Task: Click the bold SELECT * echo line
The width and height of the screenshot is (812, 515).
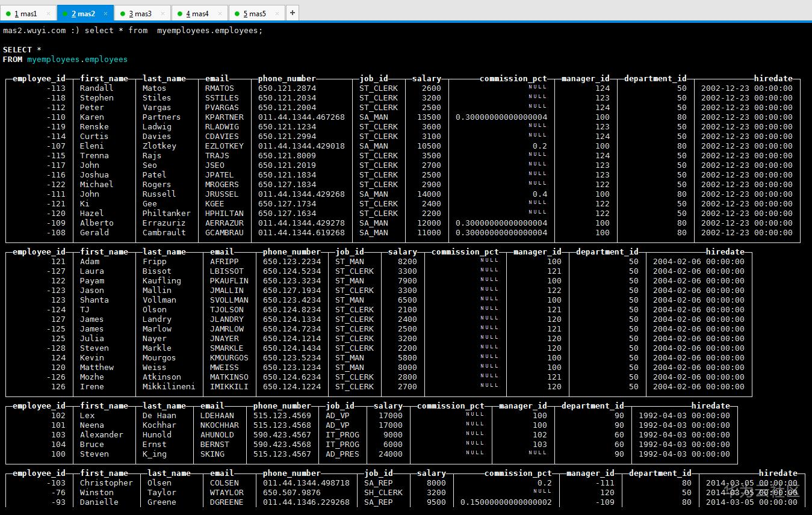Action: (22, 50)
